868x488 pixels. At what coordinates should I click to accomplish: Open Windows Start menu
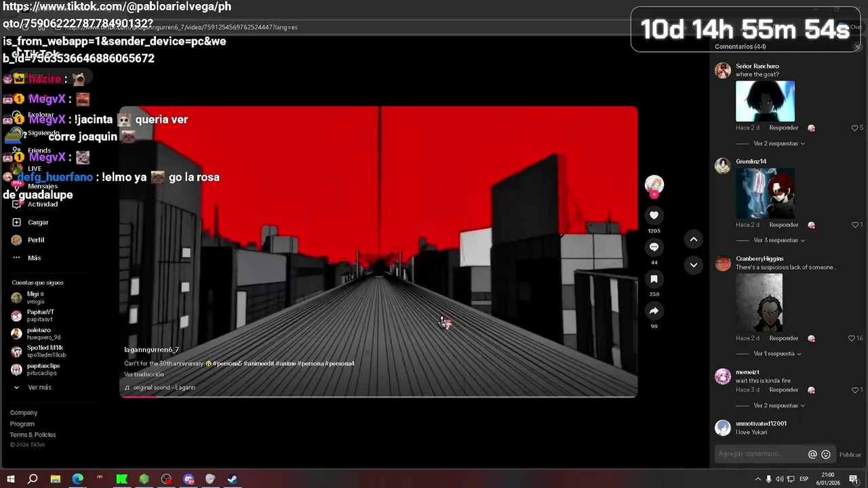[x=11, y=479]
